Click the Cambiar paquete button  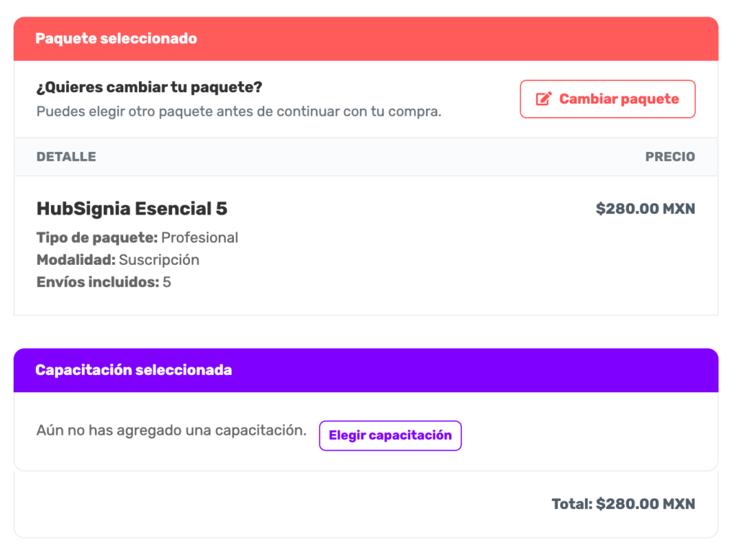pyautogui.click(x=607, y=99)
